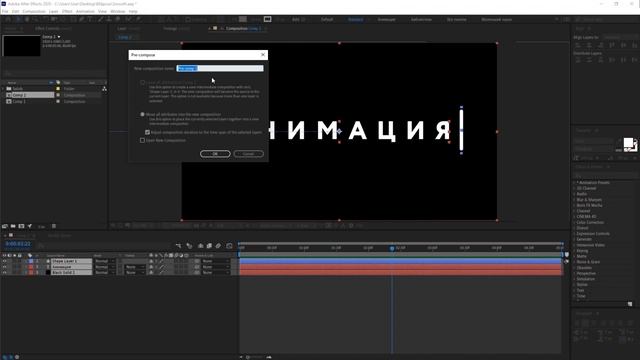
Task: Toggle the Motion Blur timeline icon
Action: pyautogui.click(x=218, y=246)
